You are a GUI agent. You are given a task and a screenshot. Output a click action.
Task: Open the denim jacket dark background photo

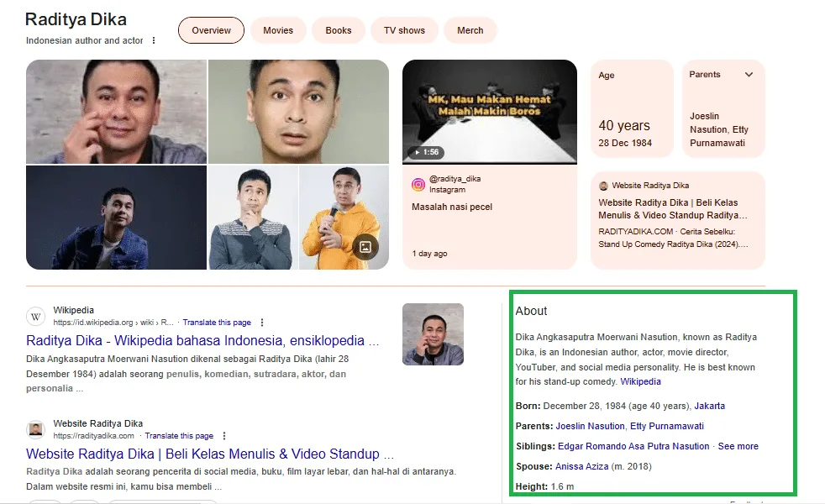116,218
